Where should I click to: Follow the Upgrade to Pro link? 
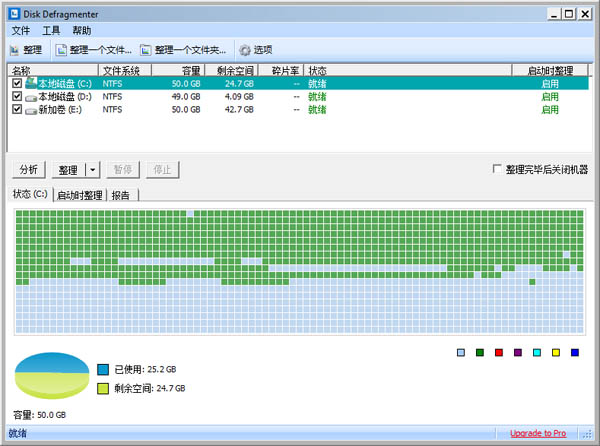tap(538, 433)
